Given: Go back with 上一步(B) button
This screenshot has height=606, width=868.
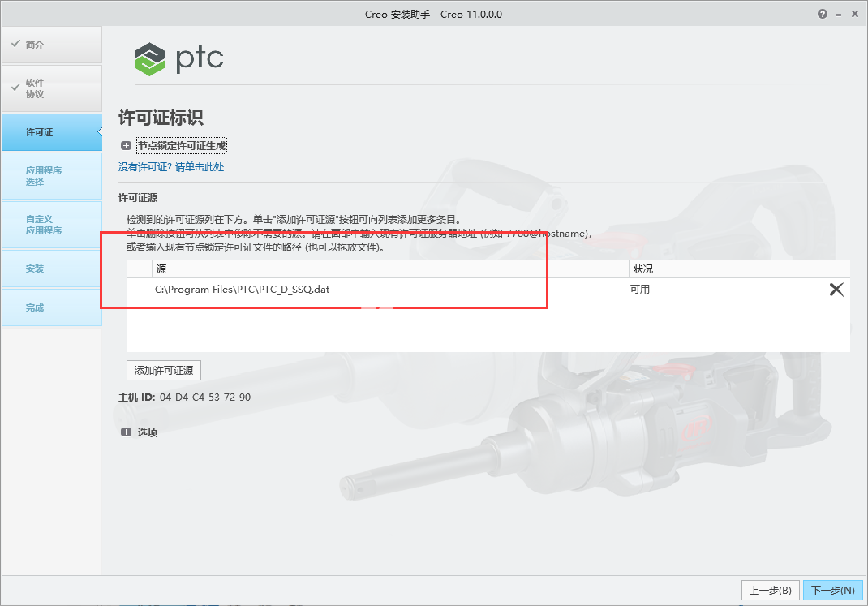Looking at the screenshot, I should [770, 591].
